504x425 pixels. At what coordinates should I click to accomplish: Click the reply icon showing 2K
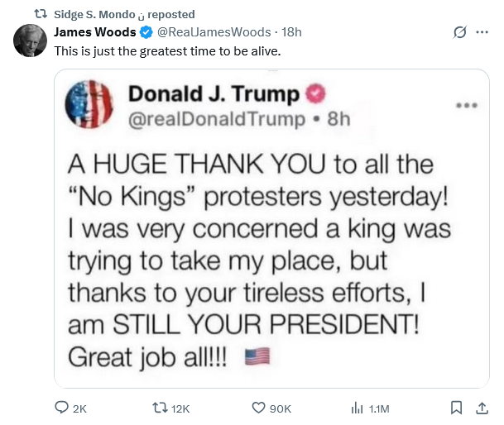click(62, 408)
